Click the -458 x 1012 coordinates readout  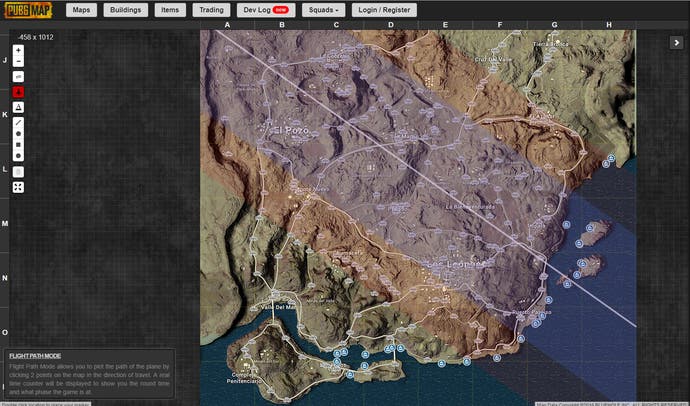[36, 37]
